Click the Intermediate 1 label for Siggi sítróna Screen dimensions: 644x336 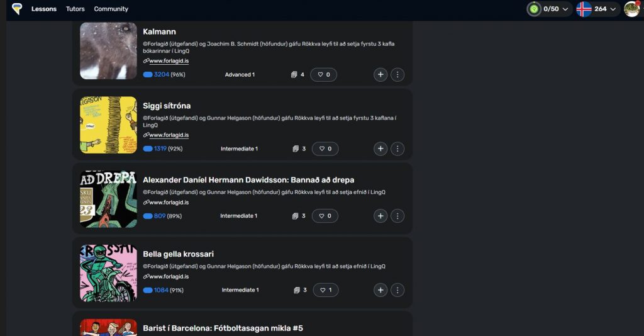(240, 148)
